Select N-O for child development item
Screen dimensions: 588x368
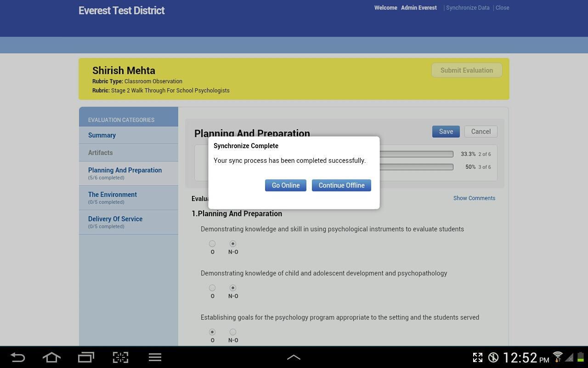(x=233, y=288)
